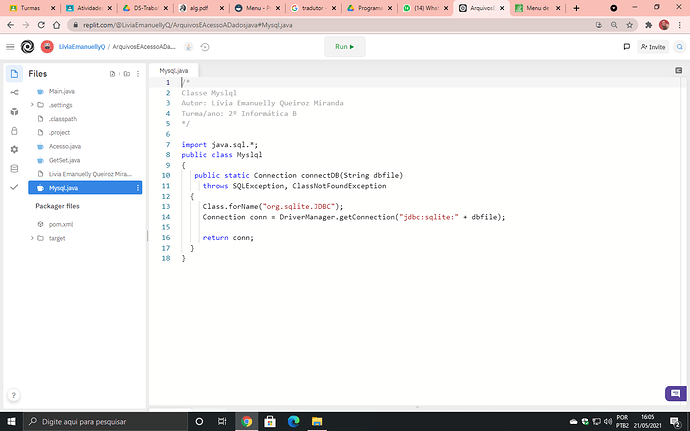Switch to the tradutor browser tab
Viewport: 690px width, 431px height.
pos(312,8)
